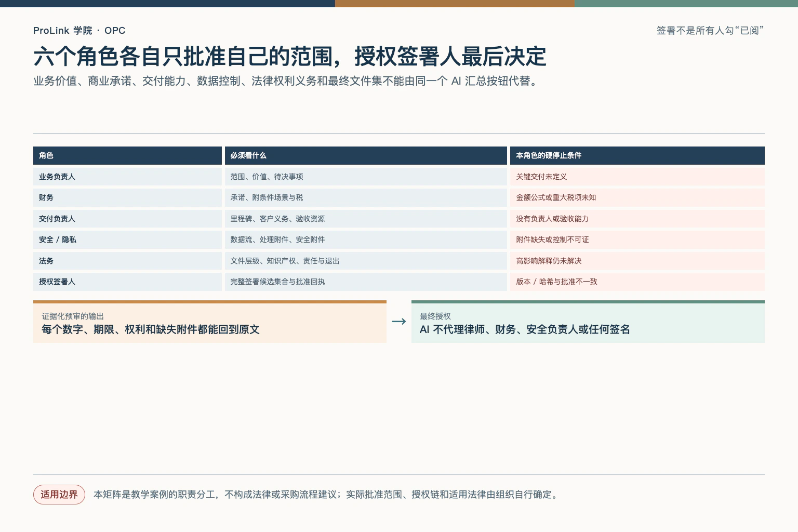The height and width of the screenshot is (532, 798).
Task: Click the stop condition '关键交付未定义'
Action: coord(637,177)
